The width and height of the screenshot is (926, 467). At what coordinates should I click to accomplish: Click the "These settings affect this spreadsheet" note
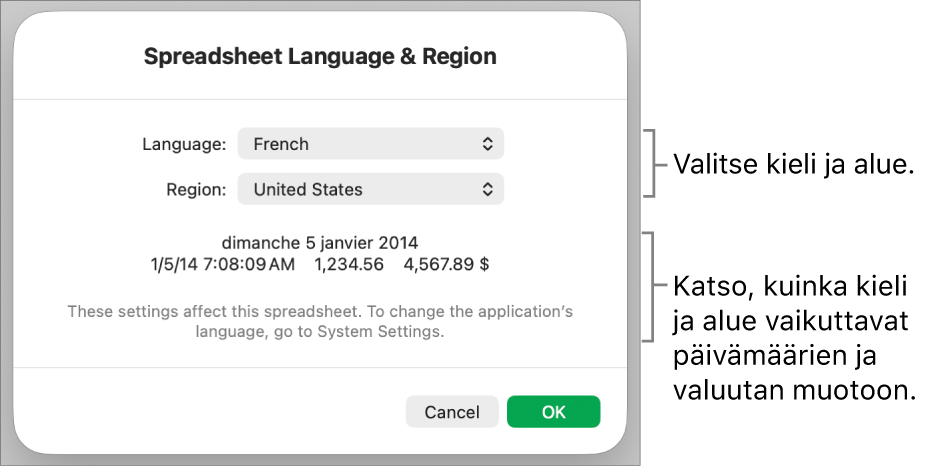click(320, 312)
